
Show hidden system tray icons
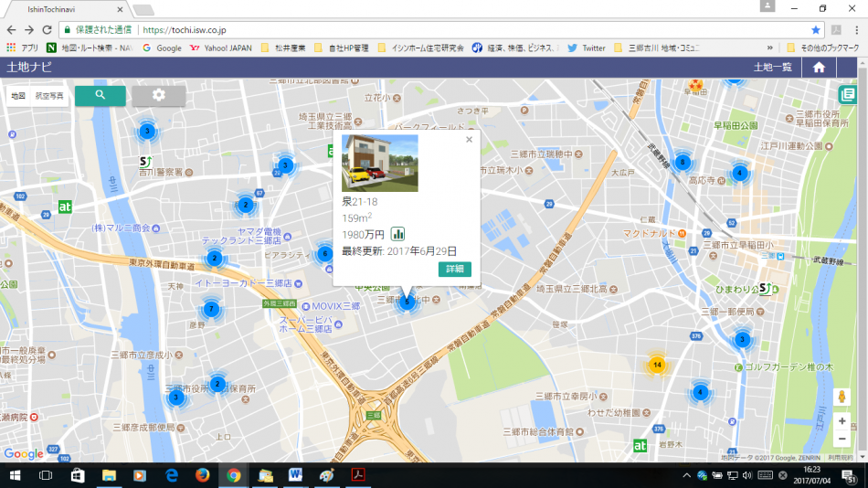pyautogui.click(x=686, y=475)
